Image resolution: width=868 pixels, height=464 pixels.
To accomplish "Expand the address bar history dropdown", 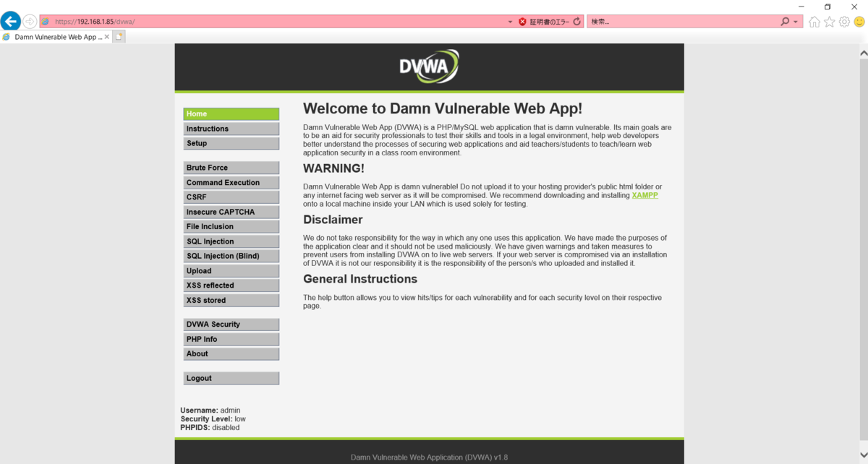I will point(511,22).
